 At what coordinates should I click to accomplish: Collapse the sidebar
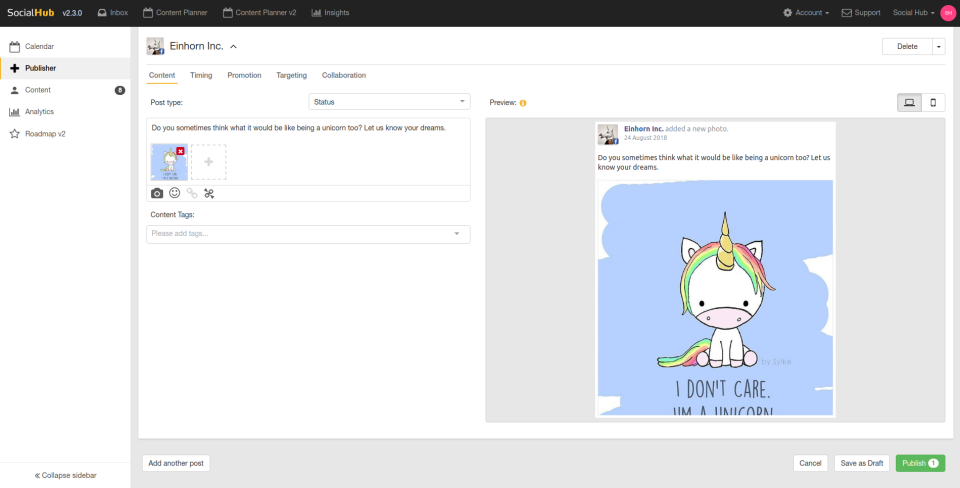[65, 475]
